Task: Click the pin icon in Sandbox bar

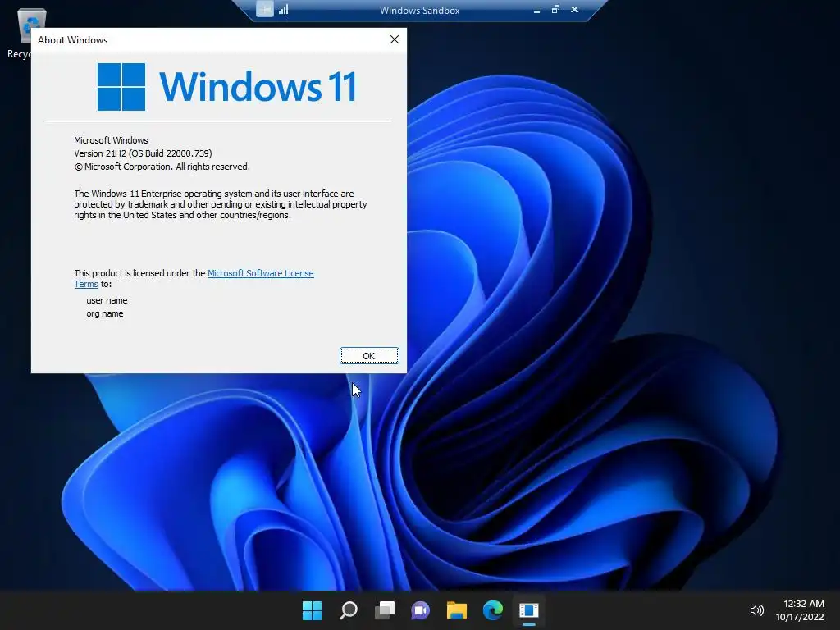Action: tap(265, 9)
